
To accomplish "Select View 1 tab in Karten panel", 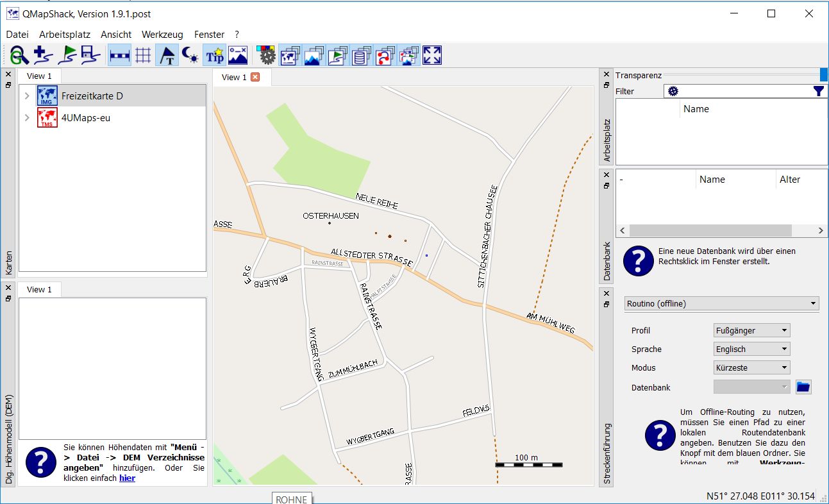I will 40,76.
